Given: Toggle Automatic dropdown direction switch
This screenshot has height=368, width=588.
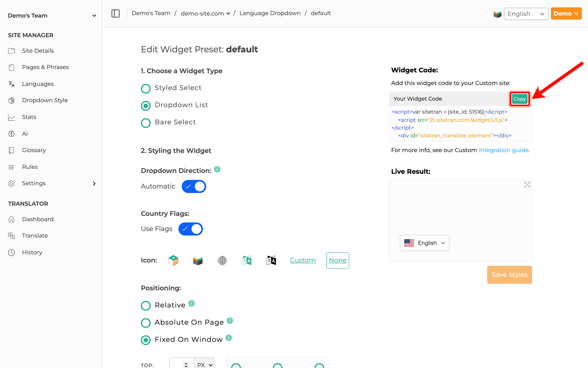Looking at the screenshot, I should (194, 186).
